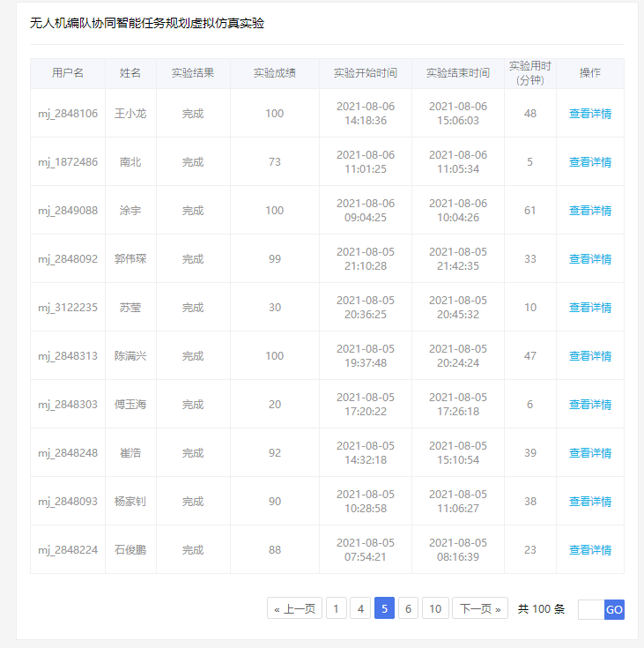Open 查看详情 for 崔浩's row
Screen dimensions: 644x648
pyautogui.click(x=589, y=453)
